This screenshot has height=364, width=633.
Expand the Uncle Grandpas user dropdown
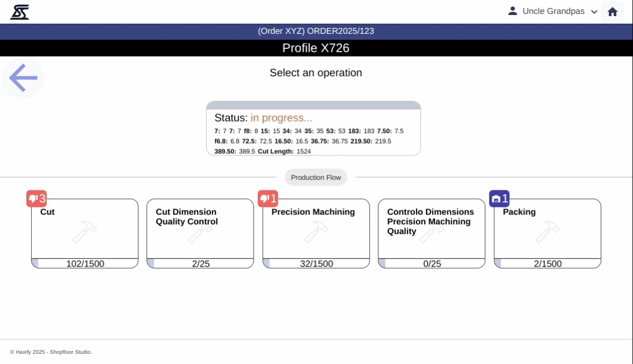click(x=553, y=11)
